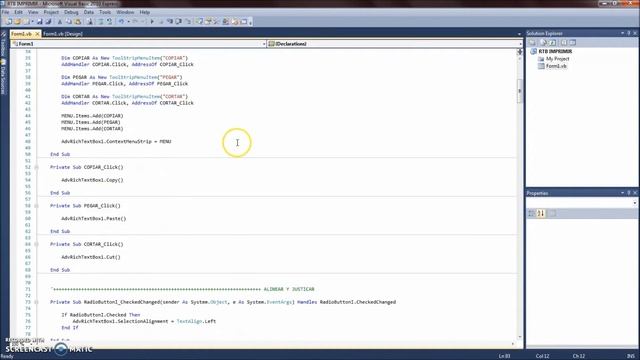Viewport: 640px width, 360px height.
Task: Click the View Code icon in Solution Explorer
Action: point(564,42)
